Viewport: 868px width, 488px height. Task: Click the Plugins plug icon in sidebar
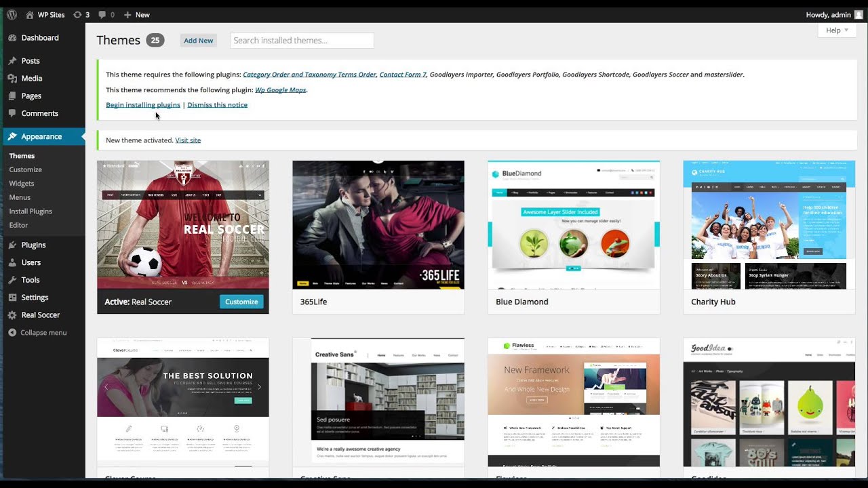12,245
